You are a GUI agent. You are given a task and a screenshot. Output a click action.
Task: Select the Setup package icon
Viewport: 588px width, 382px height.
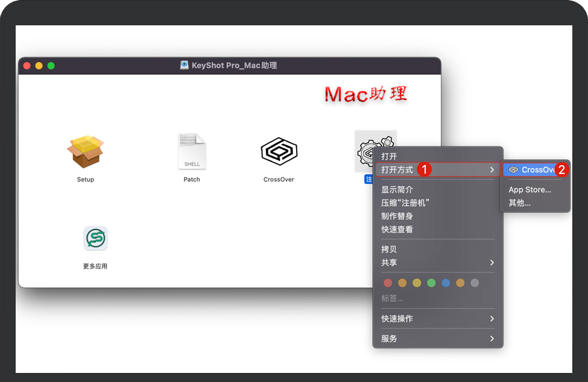pos(85,151)
